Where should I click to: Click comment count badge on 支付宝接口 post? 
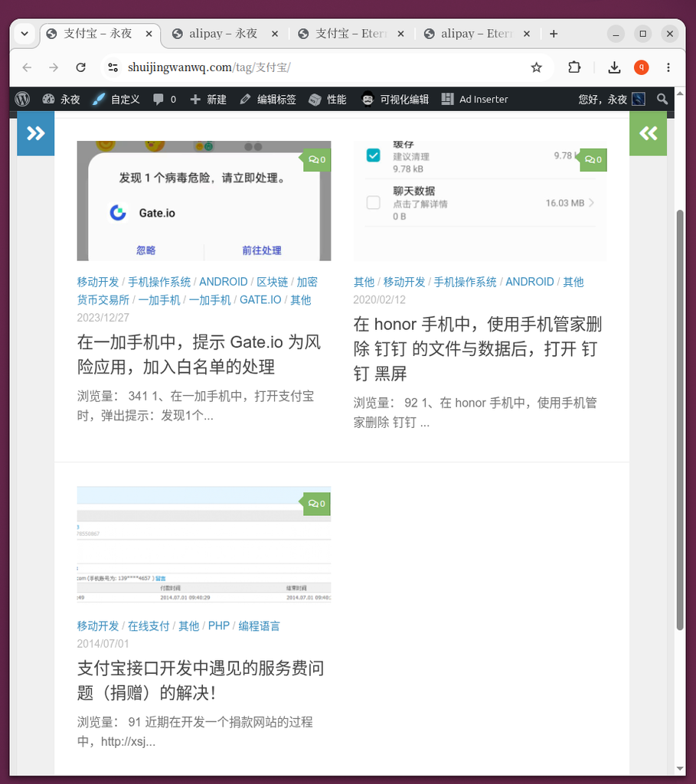(x=316, y=504)
